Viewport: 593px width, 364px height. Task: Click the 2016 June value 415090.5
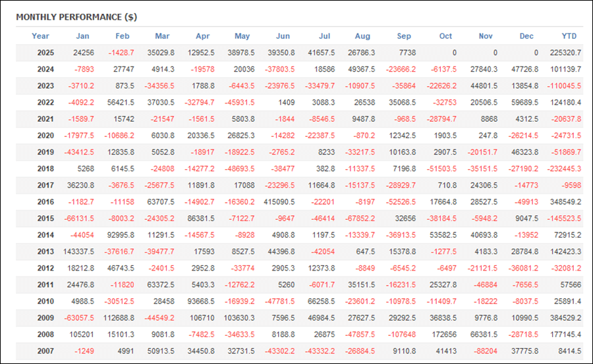(x=276, y=201)
